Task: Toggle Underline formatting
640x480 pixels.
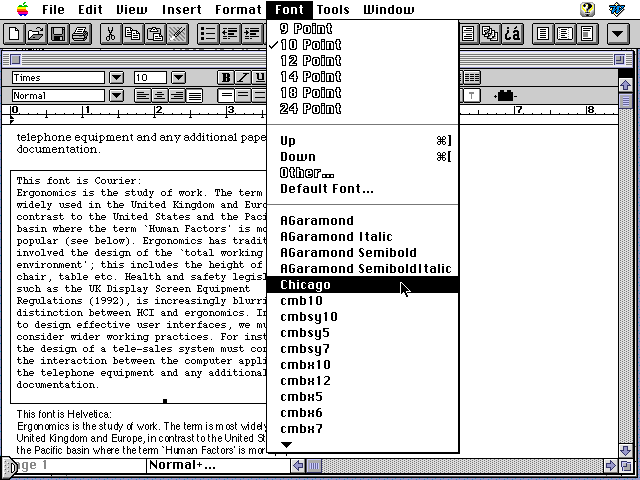Action: (259, 77)
